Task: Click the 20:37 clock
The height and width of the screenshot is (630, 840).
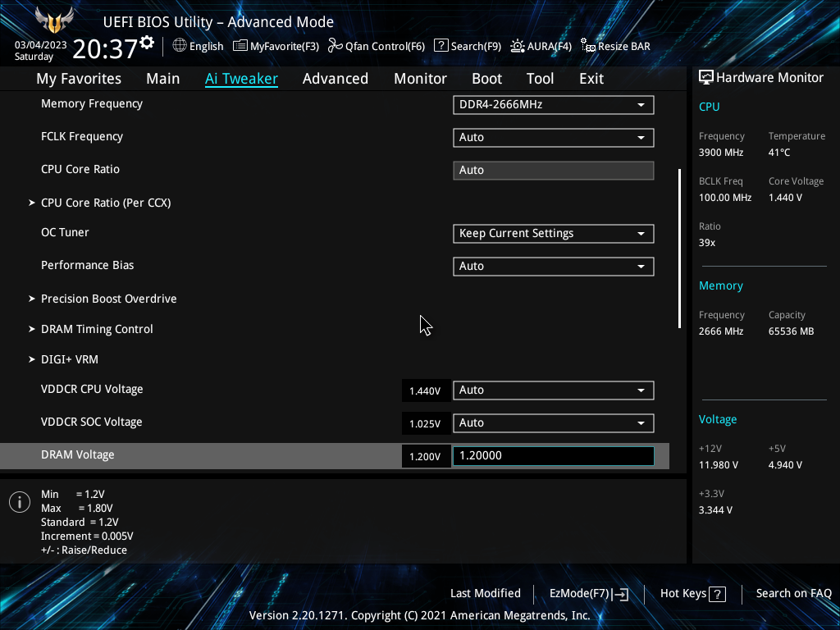Action: point(105,48)
